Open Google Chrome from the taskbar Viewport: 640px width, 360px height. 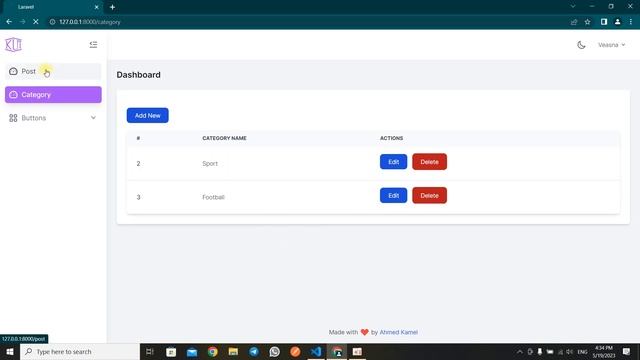click(212, 352)
